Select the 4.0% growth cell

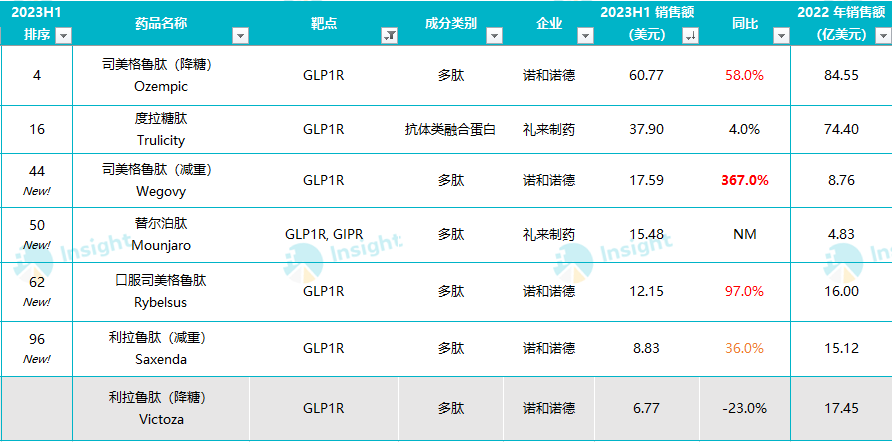tap(745, 130)
